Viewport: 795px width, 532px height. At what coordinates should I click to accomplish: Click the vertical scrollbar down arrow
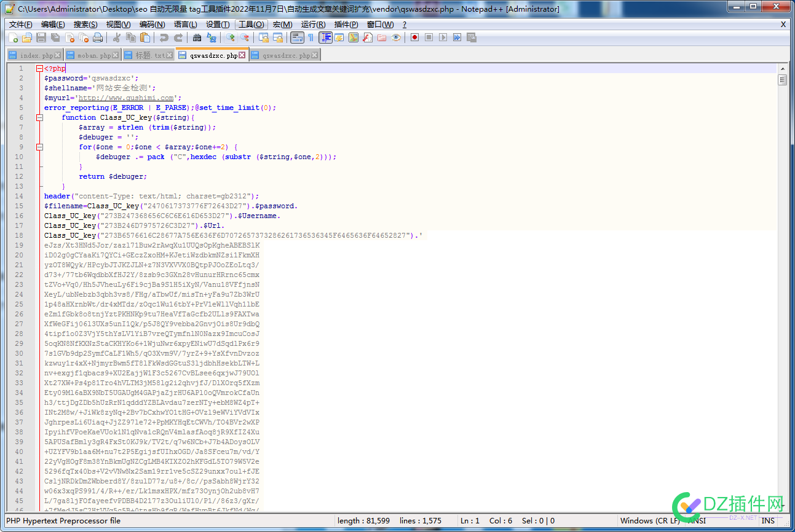(783, 507)
